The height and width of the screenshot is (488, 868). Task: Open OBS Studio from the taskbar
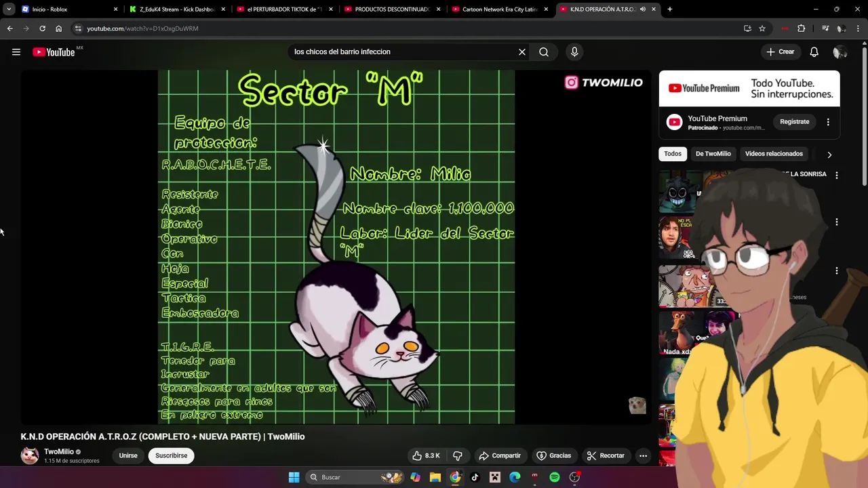click(574, 477)
